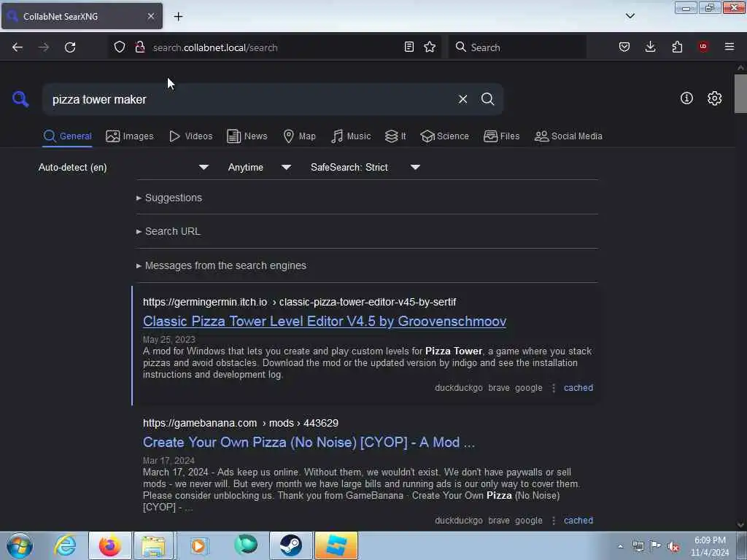Image resolution: width=747 pixels, height=560 pixels.
Task: Open the extensions puzzle icon
Action: (x=677, y=47)
